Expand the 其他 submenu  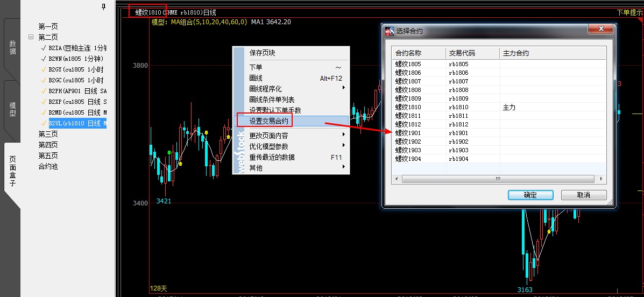(291, 168)
